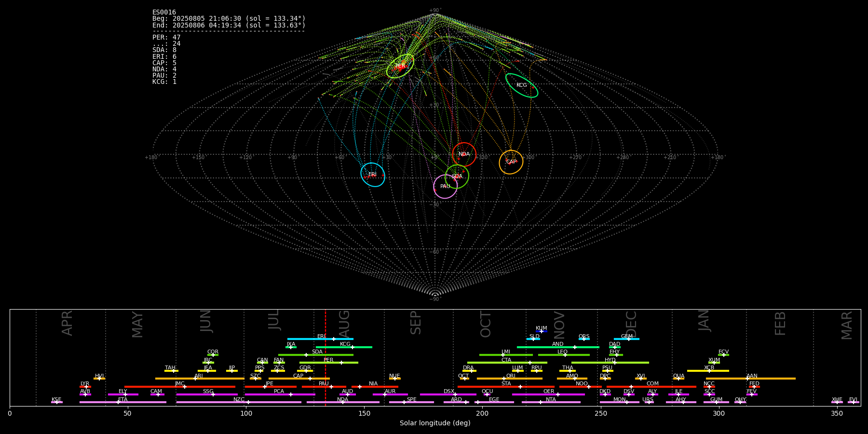Click the EVI shower label in timeline
Screen dimensions: 868x434
pos(853,400)
